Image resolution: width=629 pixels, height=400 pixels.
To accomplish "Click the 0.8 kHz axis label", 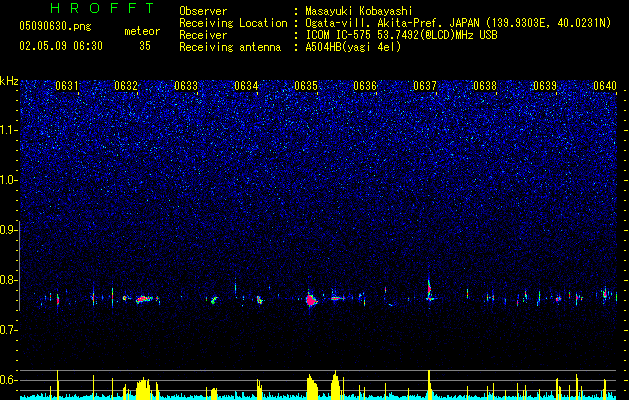I will [x=8, y=280].
